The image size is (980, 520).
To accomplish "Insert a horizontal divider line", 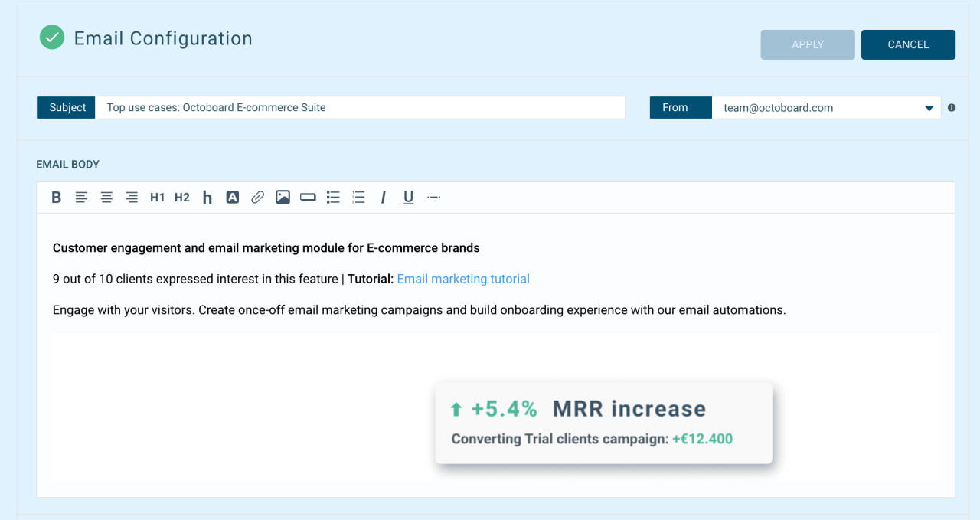I will [x=433, y=198].
